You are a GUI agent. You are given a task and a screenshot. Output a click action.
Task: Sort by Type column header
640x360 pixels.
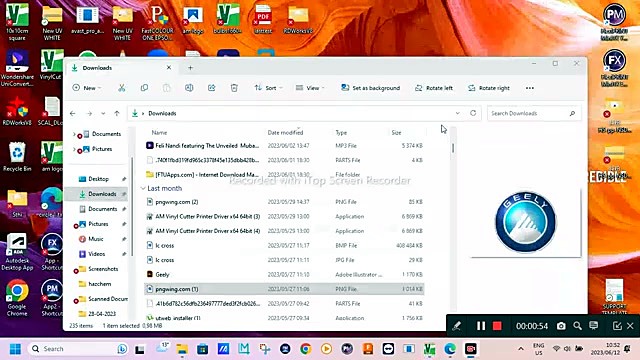341,133
